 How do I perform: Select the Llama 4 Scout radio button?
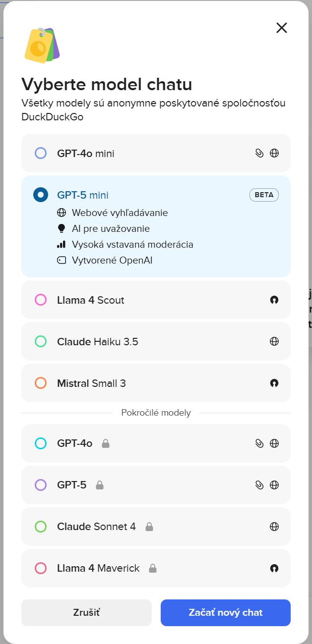pyautogui.click(x=41, y=300)
